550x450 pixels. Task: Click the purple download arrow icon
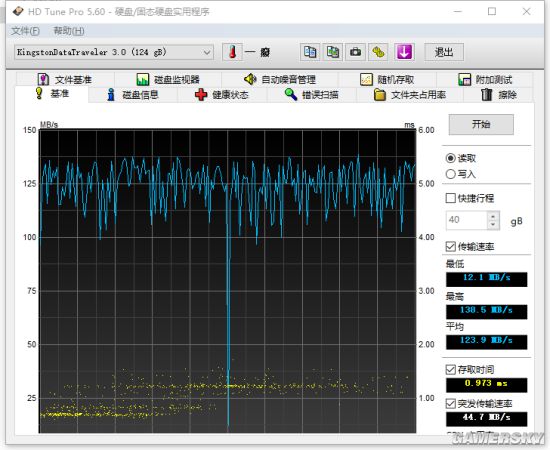coord(404,52)
